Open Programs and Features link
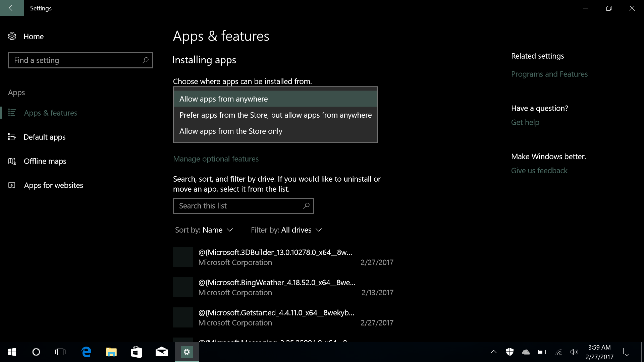This screenshot has width=644, height=362. pos(549,74)
